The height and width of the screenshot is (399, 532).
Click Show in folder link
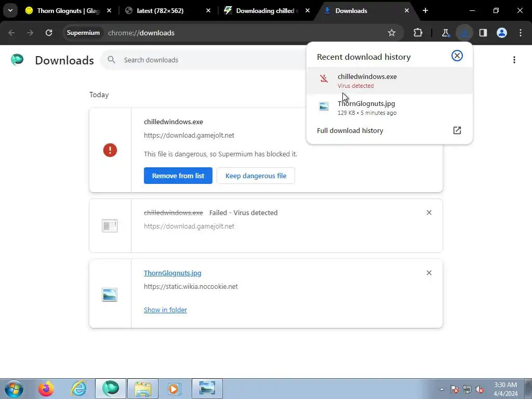point(165,310)
